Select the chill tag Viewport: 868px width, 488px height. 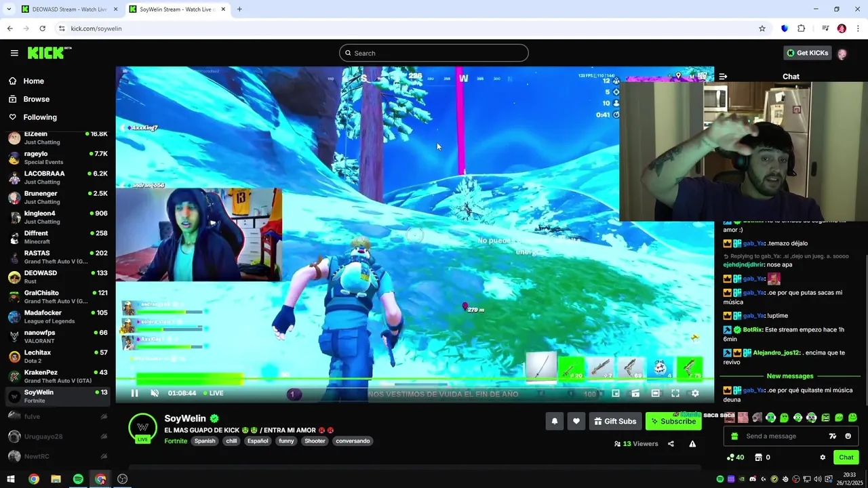[x=231, y=441]
